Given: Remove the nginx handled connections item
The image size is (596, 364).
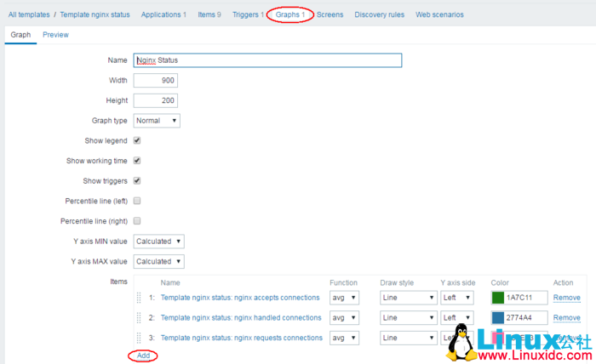Looking at the screenshot, I should [567, 318].
